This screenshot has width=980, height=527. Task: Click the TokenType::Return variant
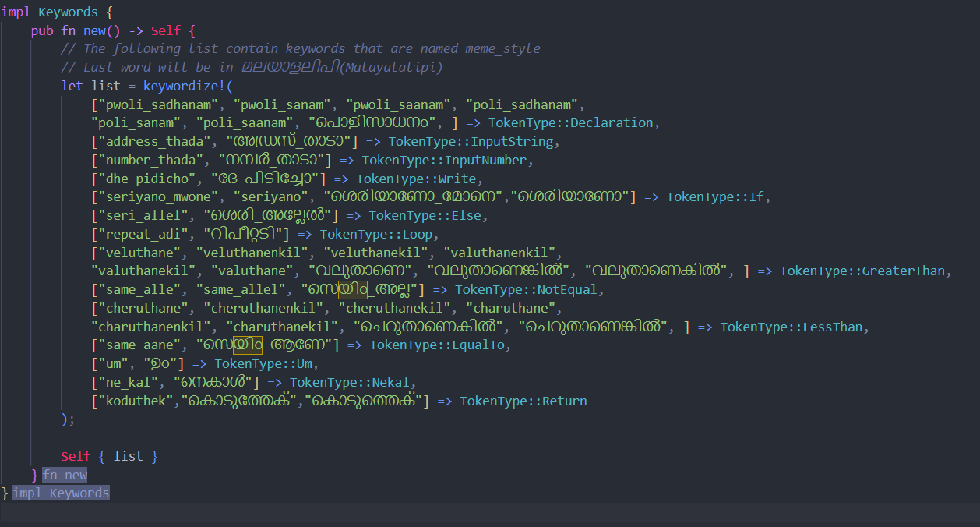point(523,401)
